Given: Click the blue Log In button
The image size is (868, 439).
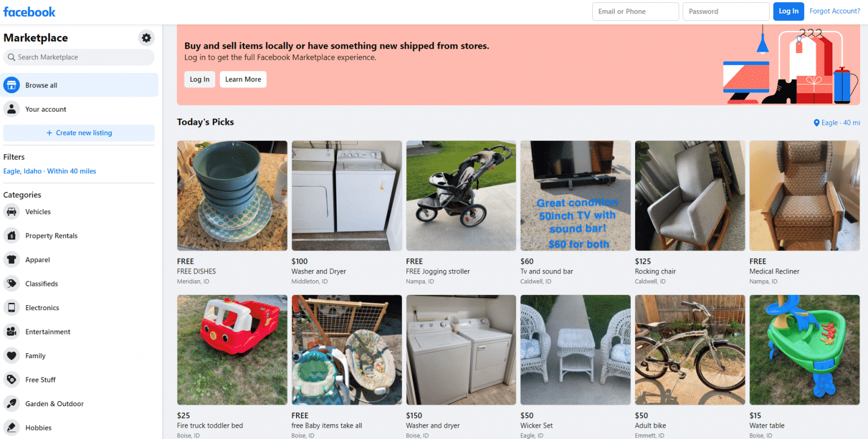Looking at the screenshot, I should tap(788, 11).
